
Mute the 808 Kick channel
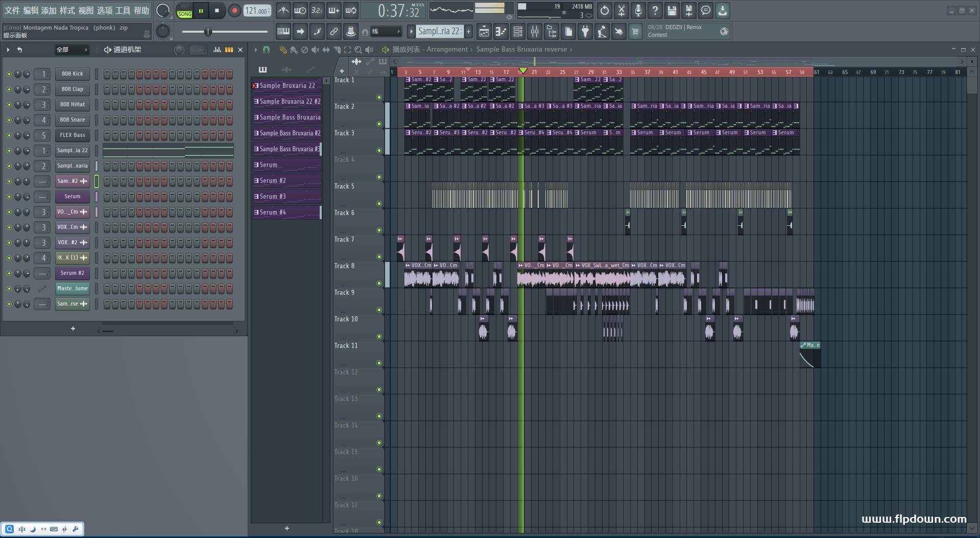click(9, 74)
